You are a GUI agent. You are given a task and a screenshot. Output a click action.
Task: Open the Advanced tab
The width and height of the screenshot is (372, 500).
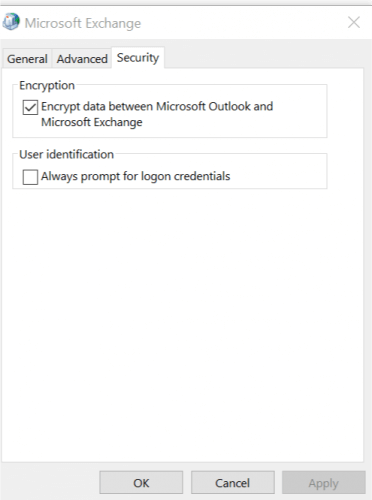82,59
